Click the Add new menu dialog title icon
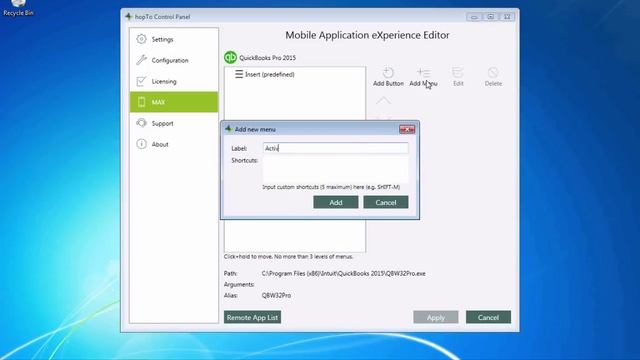 [x=229, y=129]
